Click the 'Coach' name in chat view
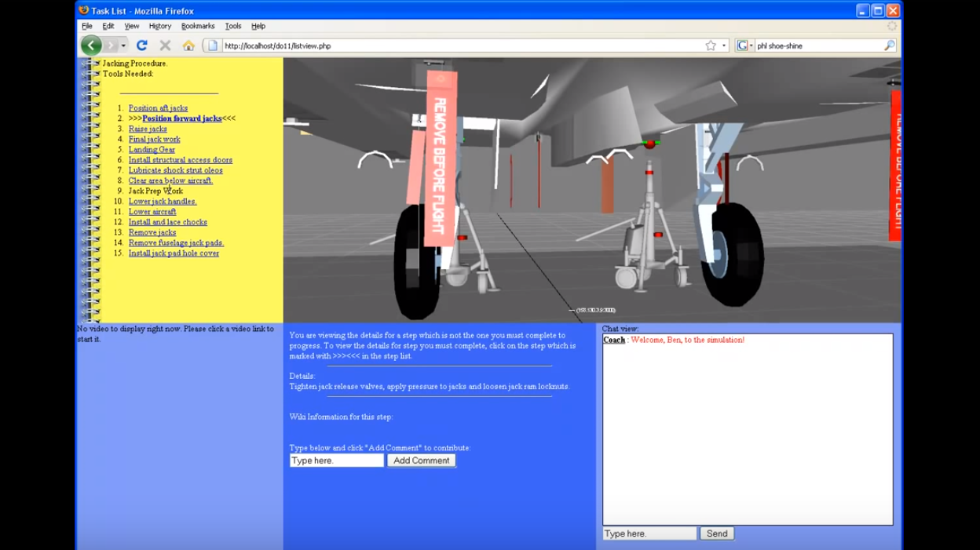Screen dimensions: 980x550 tap(614, 340)
